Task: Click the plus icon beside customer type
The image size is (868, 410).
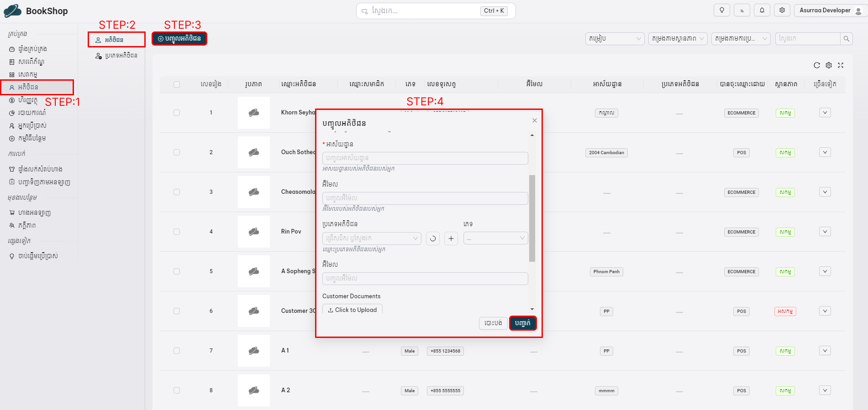Action: click(451, 239)
